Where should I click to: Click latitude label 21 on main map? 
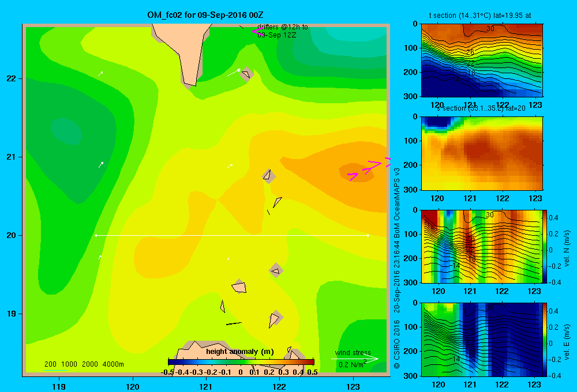click(11, 157)
